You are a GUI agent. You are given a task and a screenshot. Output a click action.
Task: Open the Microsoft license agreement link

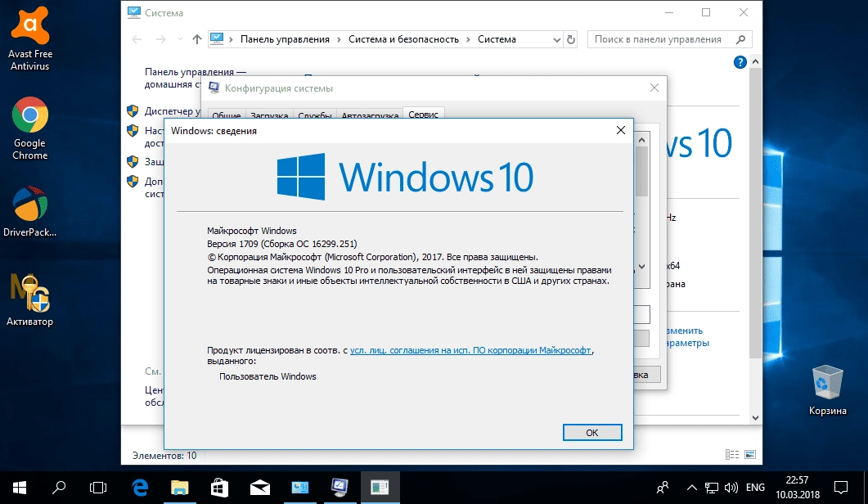[x=470, y=350]
